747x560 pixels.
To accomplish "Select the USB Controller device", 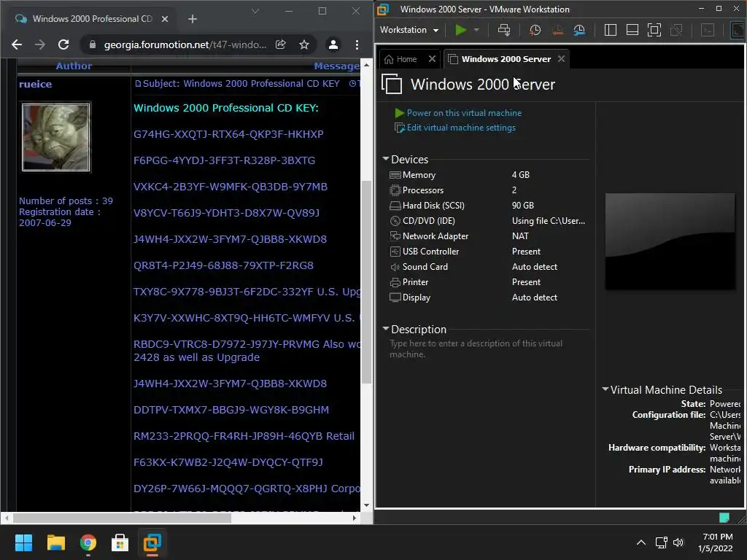I will pyautogui.click(x=488, y=252).
